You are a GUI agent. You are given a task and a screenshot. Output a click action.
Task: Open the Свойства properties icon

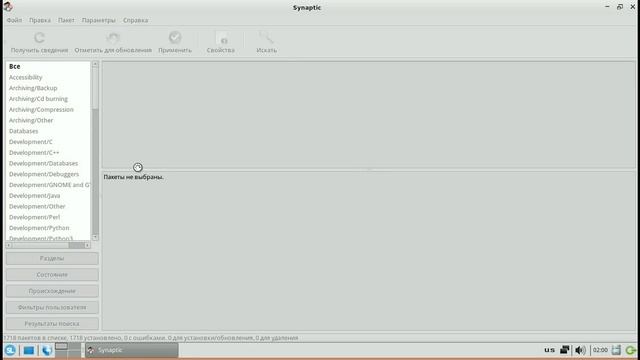[222, 38]
